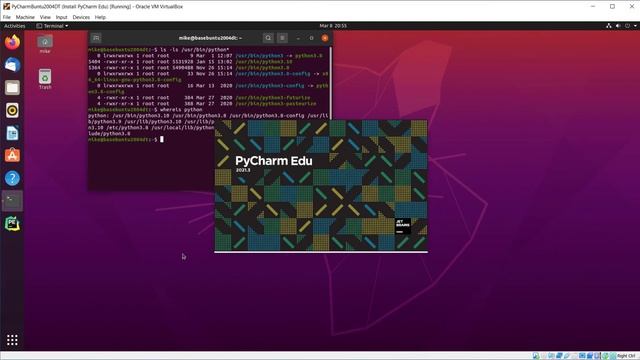
Task: Click the Terminal title mike@basebuntu2004dt
Action: (x=210, y=38)
